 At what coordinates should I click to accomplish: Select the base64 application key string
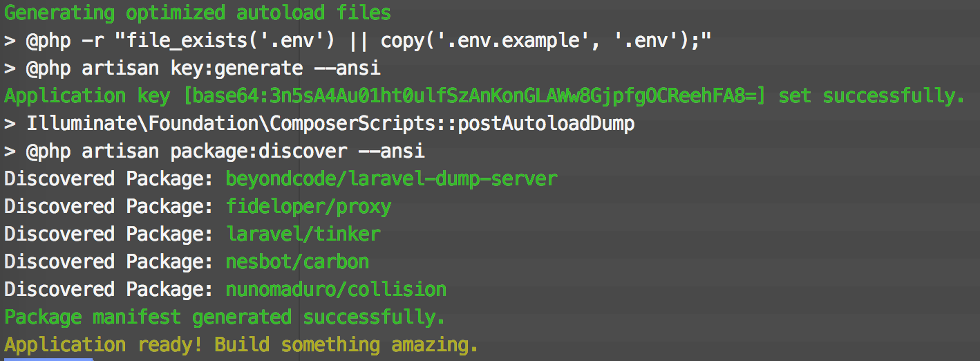point(475,96)
